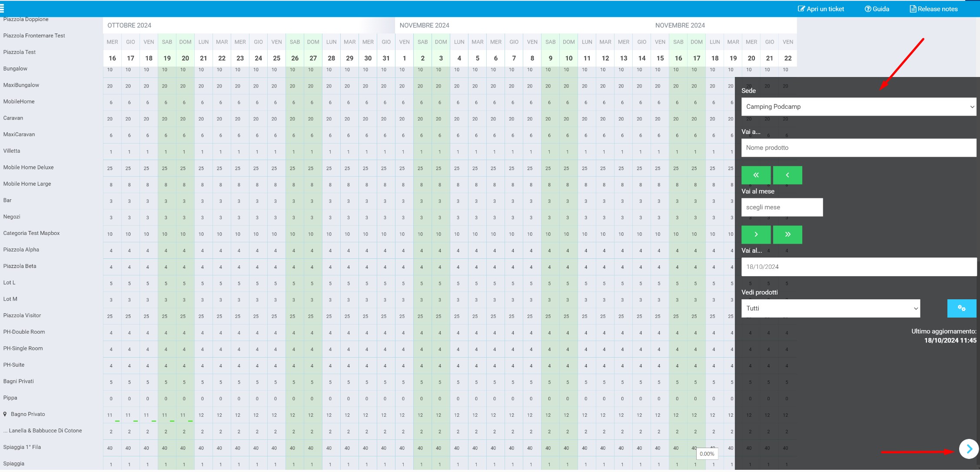Open Release notes link
The height and width of the screenshot is (472, 980).
pyautogui.click(x=933, y=9)
